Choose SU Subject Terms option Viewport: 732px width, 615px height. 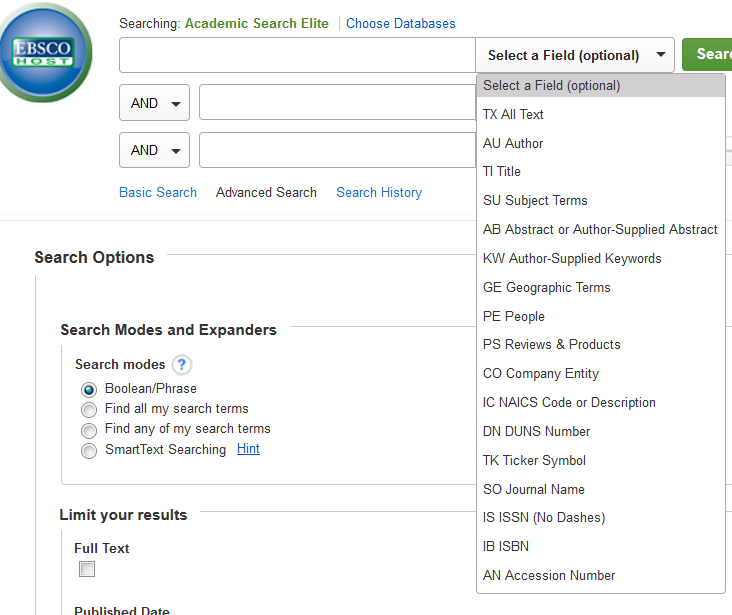[535, 201]
